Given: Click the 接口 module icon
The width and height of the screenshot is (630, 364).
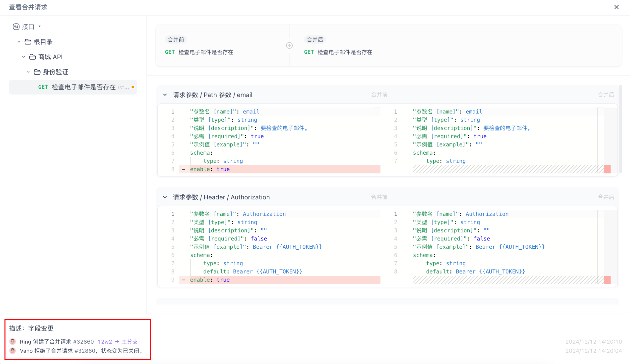Looking at the screenshot, I should click(16, 27).
